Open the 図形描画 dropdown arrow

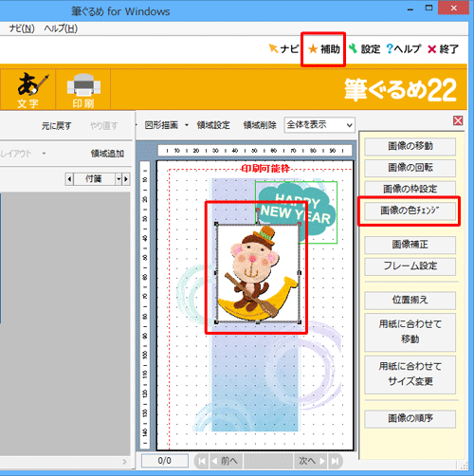187,125
